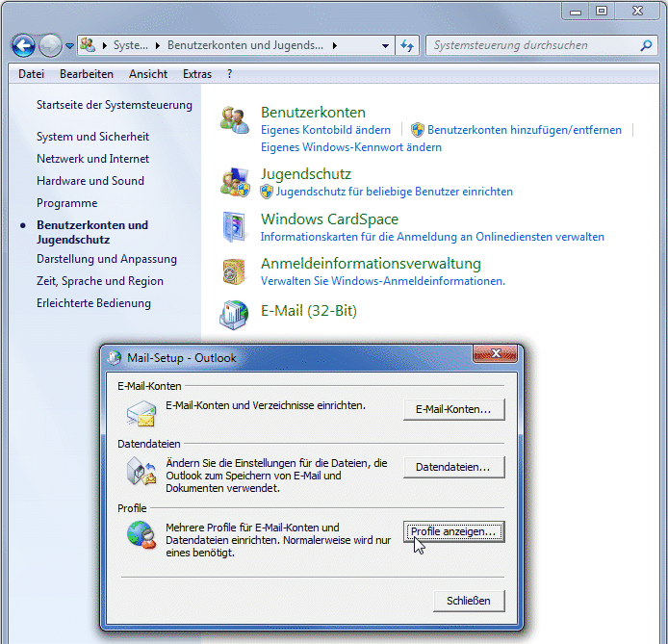Go back with the blue back arrow
This screenshot has width=668, height=644.
tap(23, 45)
